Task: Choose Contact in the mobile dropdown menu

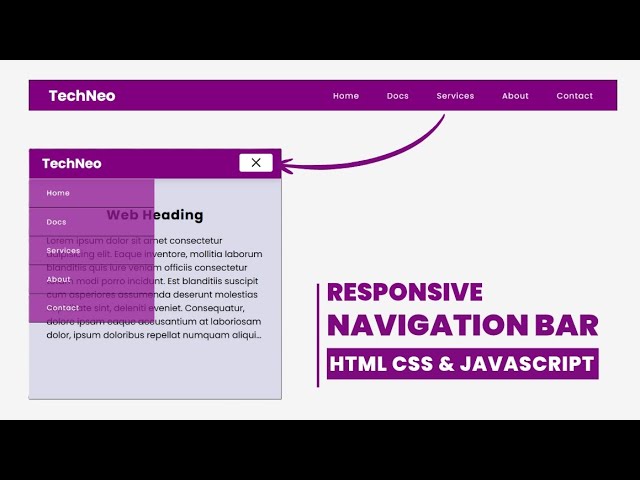Action: click(92, 308)
